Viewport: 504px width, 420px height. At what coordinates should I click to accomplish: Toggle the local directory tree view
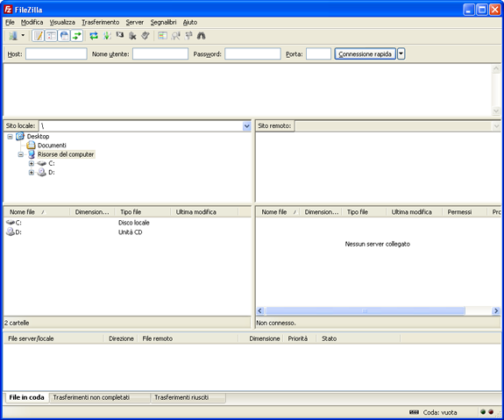click(x=51, y=36)
